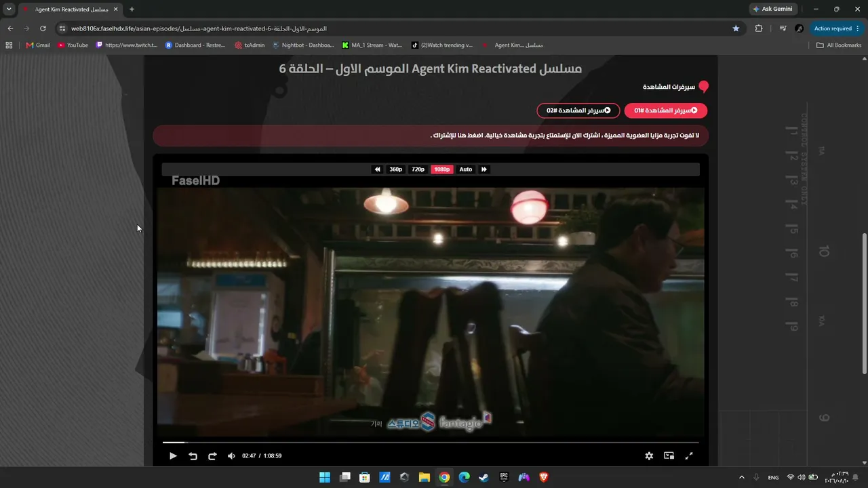This screenshot has width=868, height=488.
Task: Open the Nightbot - Dashboa... bookmark
Action: tap(303, 45)
